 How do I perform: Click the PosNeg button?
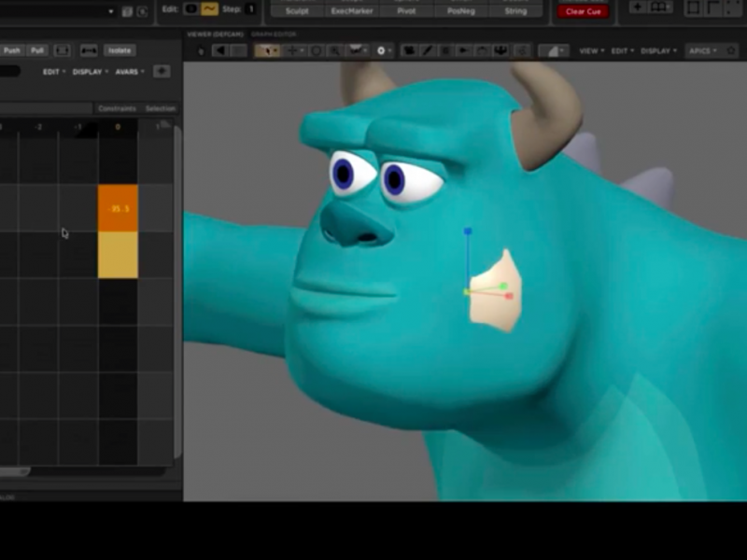[x=461, y=11]
